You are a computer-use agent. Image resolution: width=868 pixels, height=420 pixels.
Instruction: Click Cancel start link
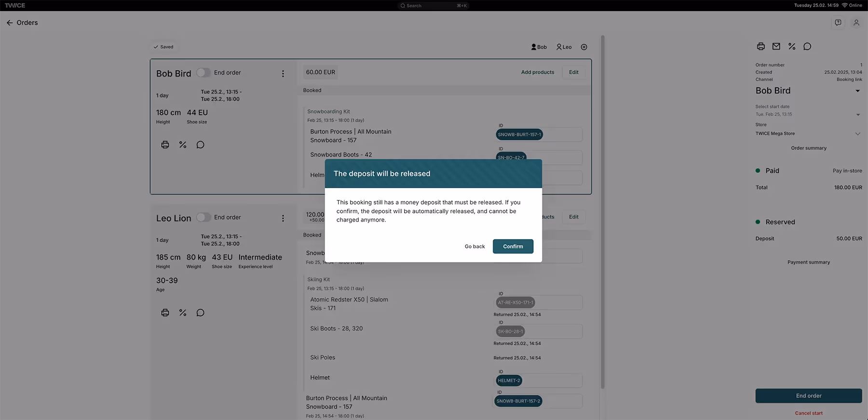(809, 413)
